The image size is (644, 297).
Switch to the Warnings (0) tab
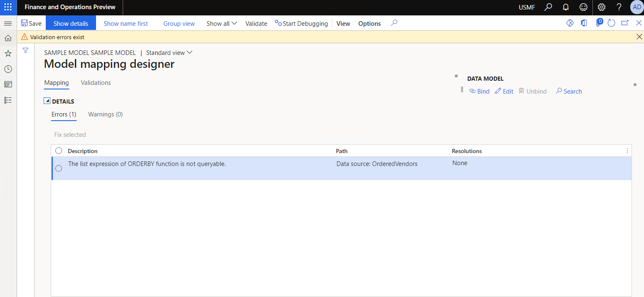[105, 114]
